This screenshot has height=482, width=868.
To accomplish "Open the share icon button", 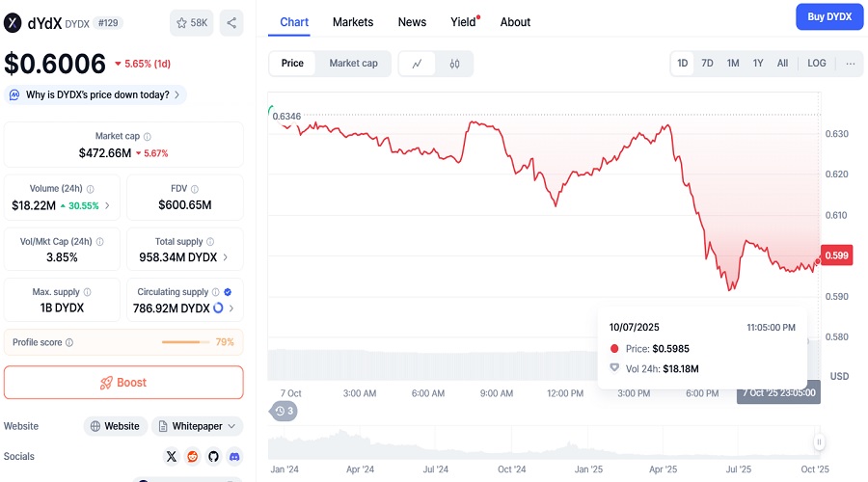I will [231, 23].
